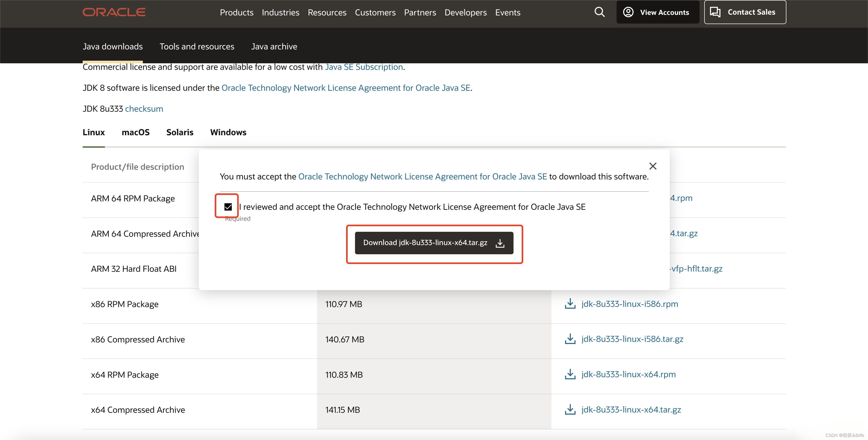Image resolution: width=868 pixels, height=440 pixels.
Task: Click the Product/file description column header
Action: (138, 167)
